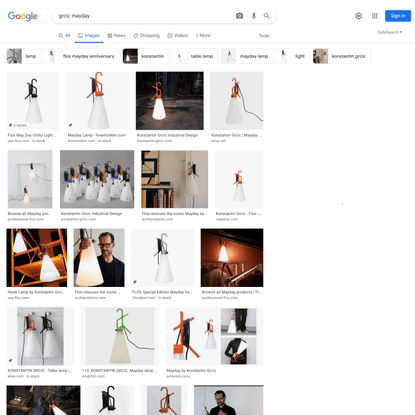Click the search by image camera icon

(x=239, y=16)
